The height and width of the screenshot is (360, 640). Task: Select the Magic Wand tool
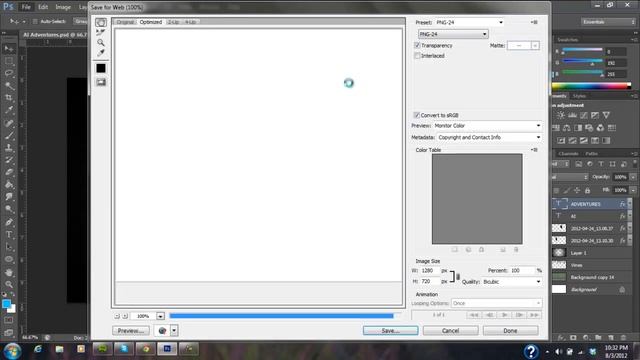pos(9,86)
